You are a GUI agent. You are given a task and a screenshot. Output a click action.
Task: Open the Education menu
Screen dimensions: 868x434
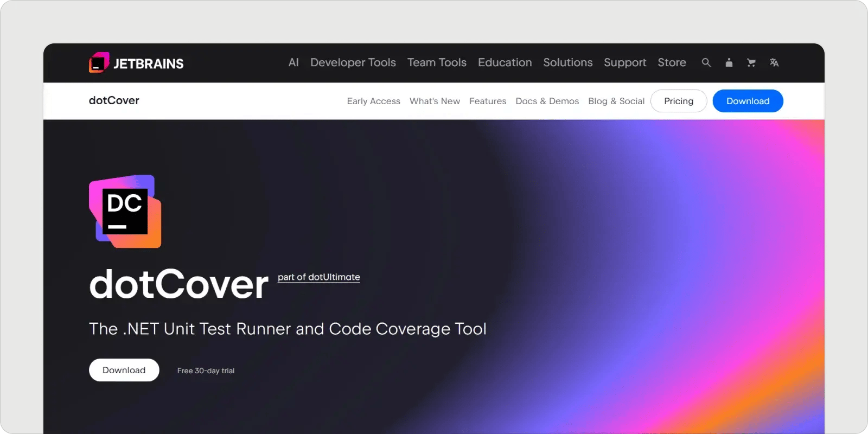point(505,62)
